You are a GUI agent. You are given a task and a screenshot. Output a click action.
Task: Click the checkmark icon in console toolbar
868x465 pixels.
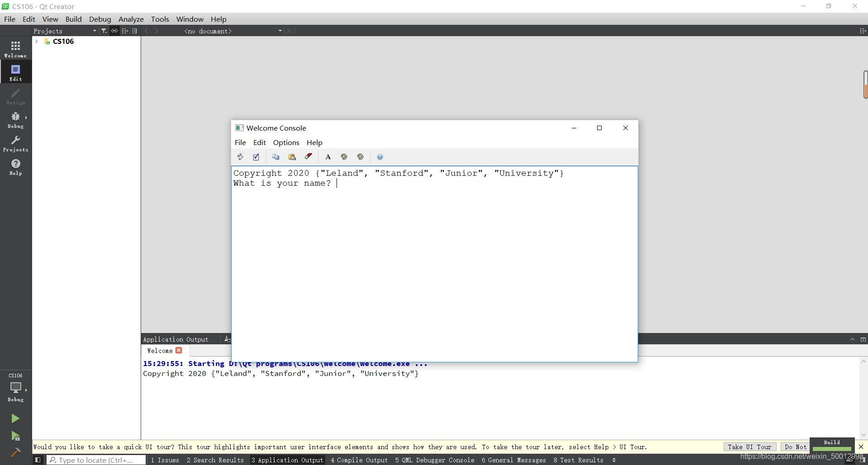pos(256,157)
